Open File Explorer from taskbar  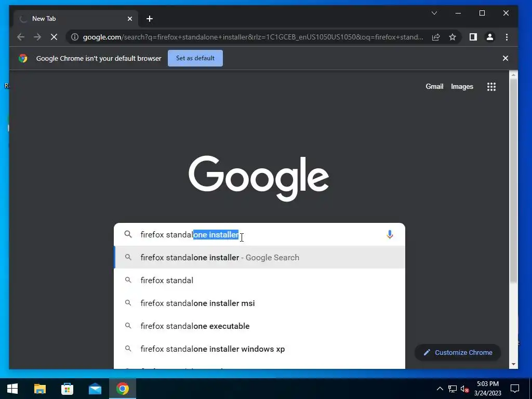click(39, 389)
